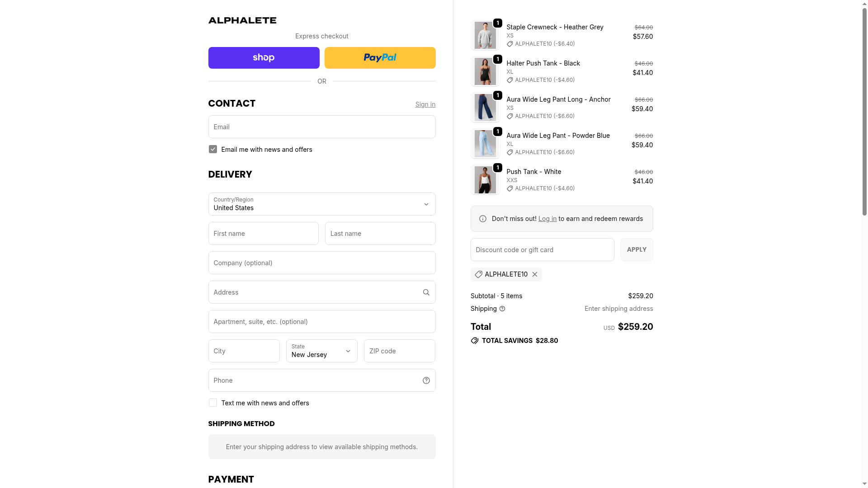Screen dimensions: 868x488
Task: Enable Text me with news and offers
Action: point(213,403)
